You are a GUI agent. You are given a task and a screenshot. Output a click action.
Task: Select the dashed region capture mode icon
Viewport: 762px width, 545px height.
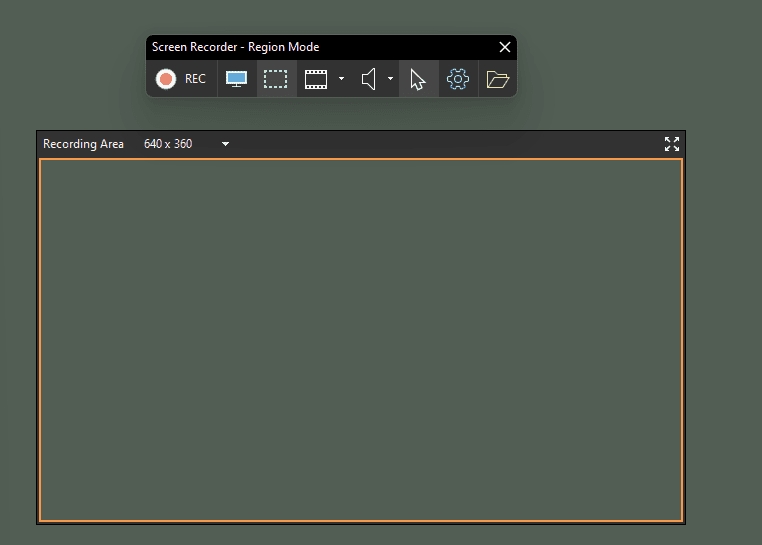(276, 79)
